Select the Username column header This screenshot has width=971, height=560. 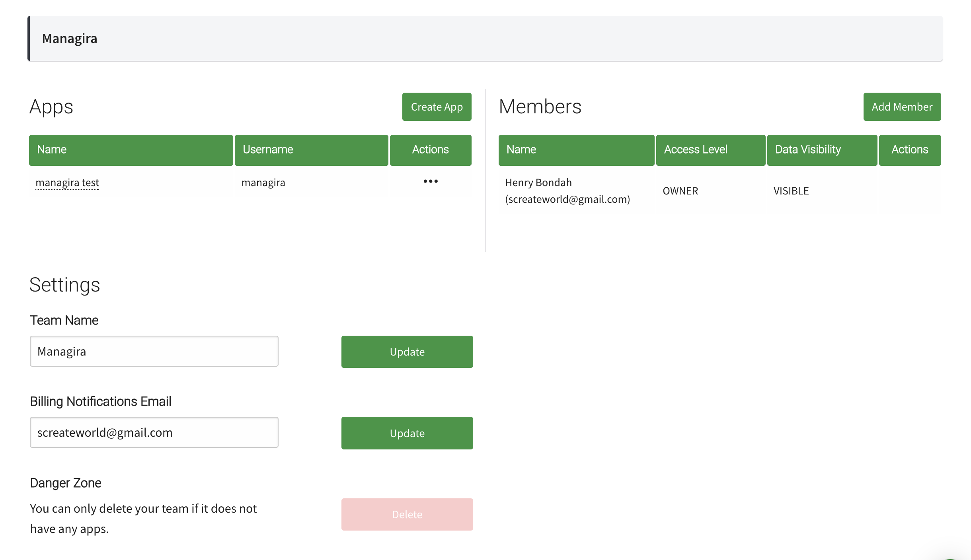click(x=311, y=150)
